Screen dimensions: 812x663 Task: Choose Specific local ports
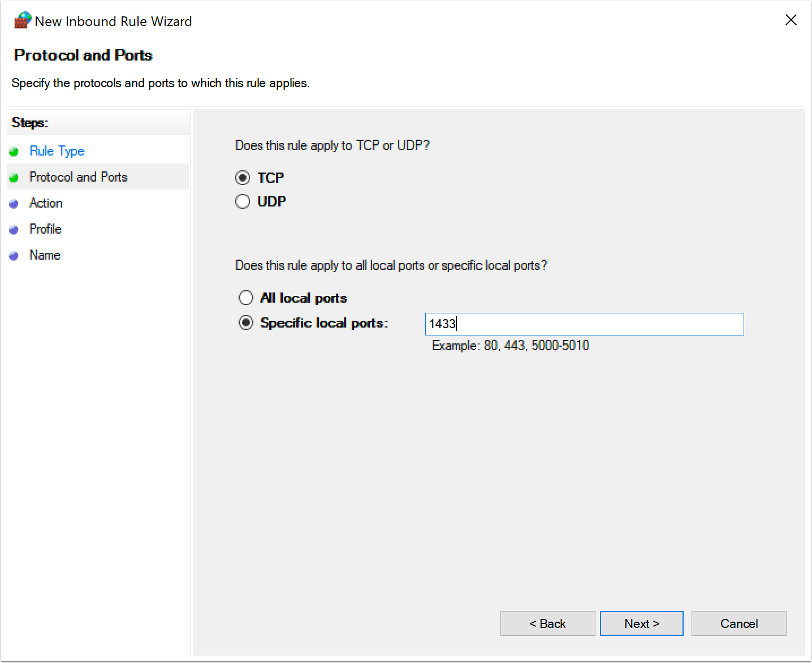click(246, 322)
